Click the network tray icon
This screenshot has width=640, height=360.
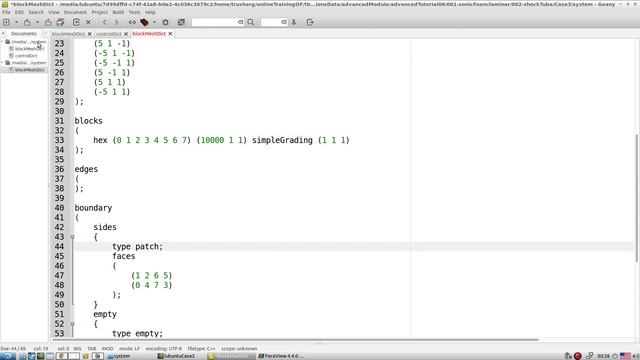pyautogui.click(x=589, y=356)
